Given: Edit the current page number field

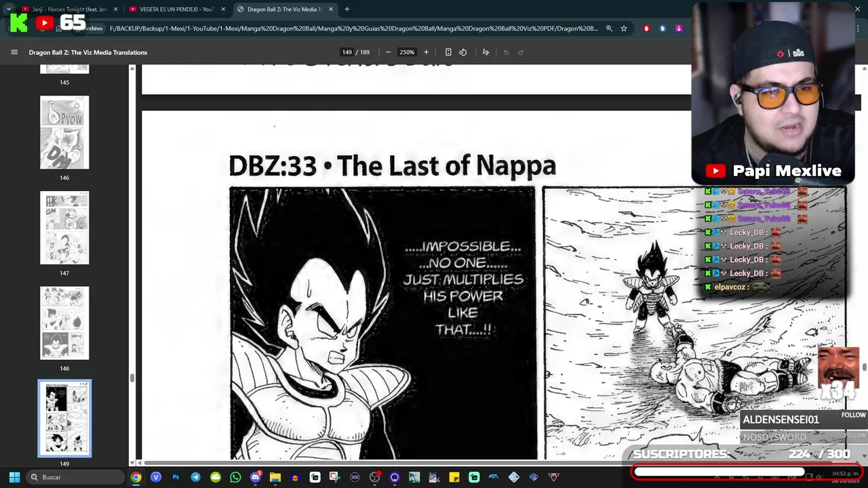Looking at the screenshot, I should tap(347, 52).
